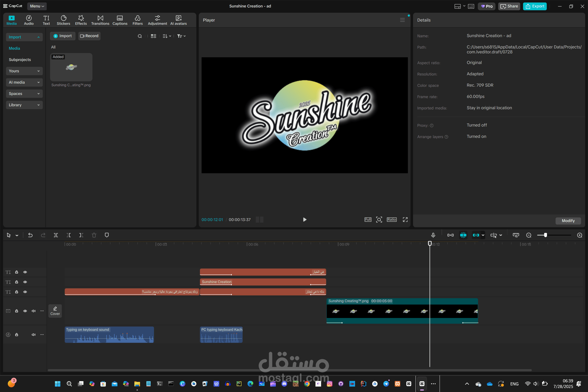Open the CapCut Menu dropdown
The width and height of the screenshot is (588, 392).
point(37,6)
